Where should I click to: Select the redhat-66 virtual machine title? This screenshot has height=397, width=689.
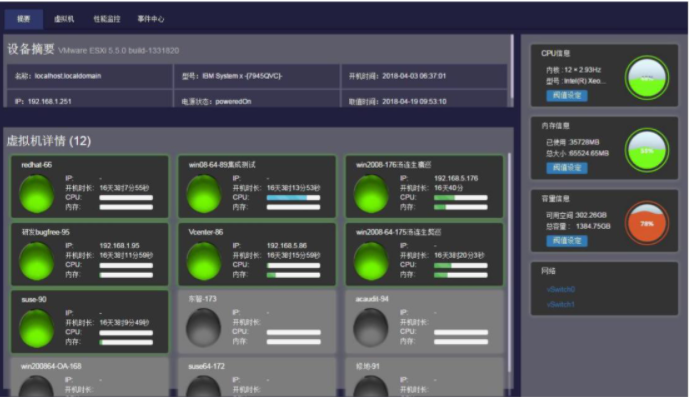point(36,165)
